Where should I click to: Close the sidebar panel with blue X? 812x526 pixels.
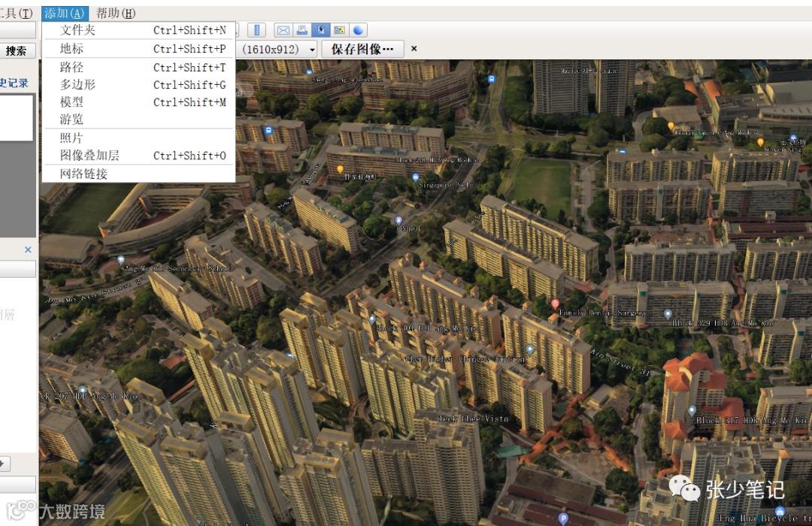coord(28,249)
